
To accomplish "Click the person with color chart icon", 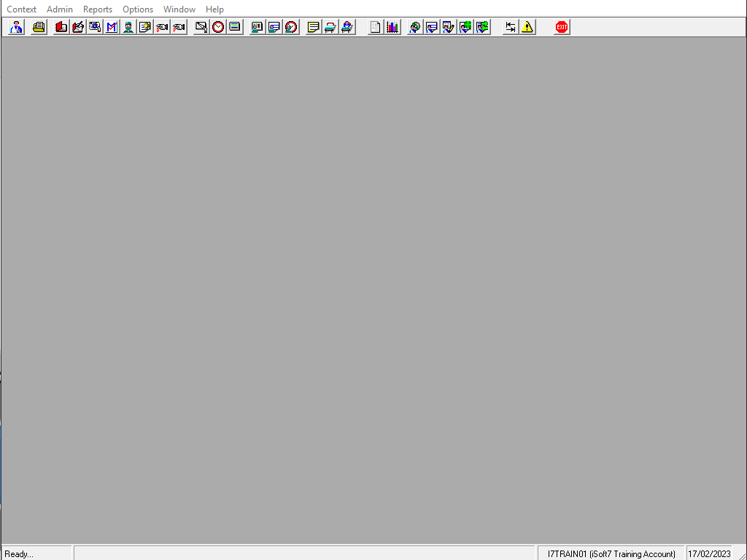I will 258,27.
